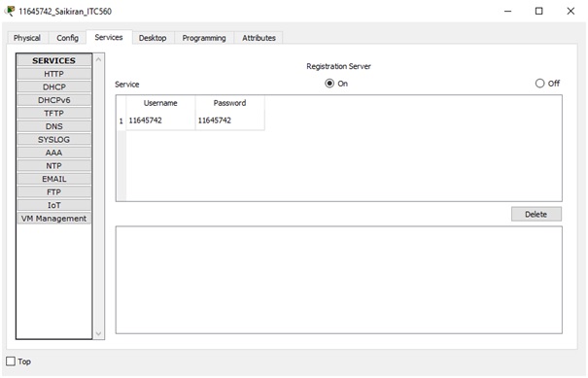Select row 1 header in the table
Image resolution: width=588 pixels, height=378 pixels.
[x=121, y=121]
